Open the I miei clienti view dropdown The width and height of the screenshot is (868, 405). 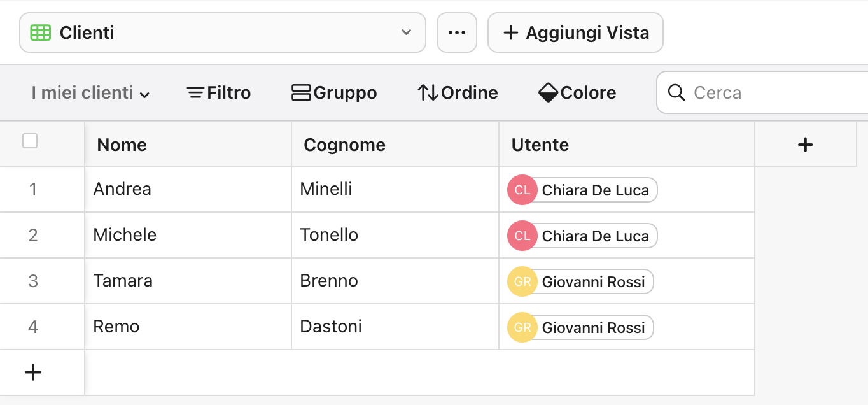[89, 92]
